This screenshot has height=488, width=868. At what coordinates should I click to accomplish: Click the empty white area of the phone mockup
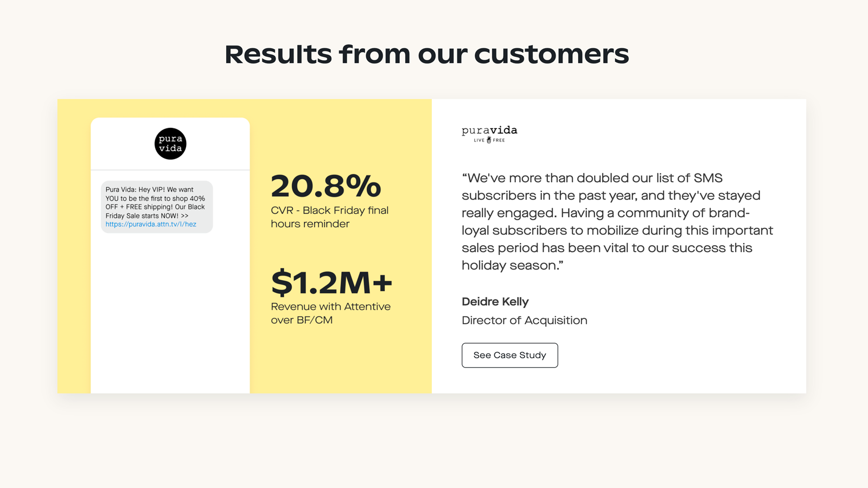[170, 314]
